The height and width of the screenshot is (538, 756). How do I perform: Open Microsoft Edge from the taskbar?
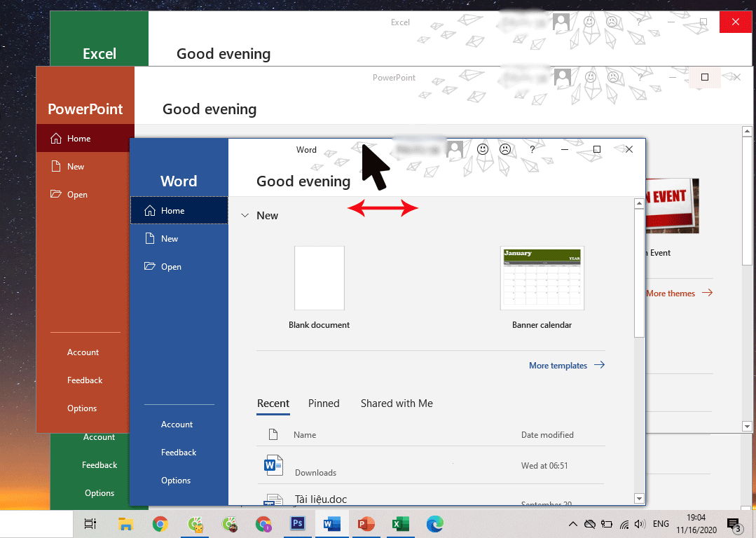point(435,524)
